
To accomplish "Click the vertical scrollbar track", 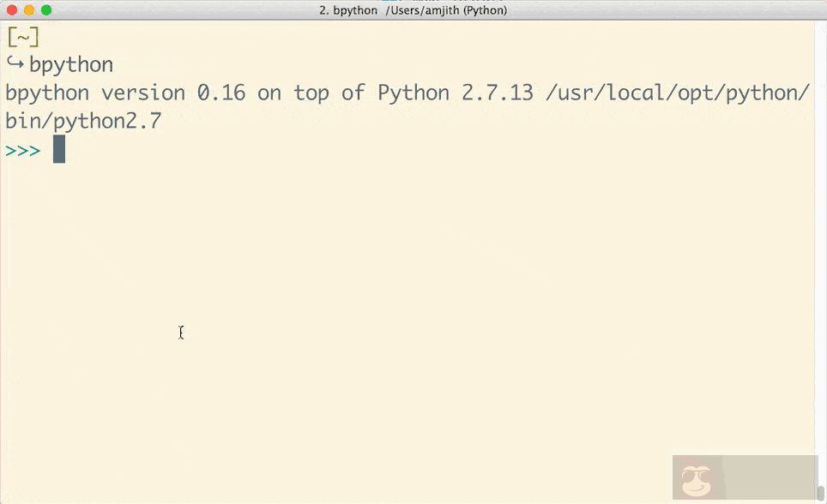I will point(820,257).
